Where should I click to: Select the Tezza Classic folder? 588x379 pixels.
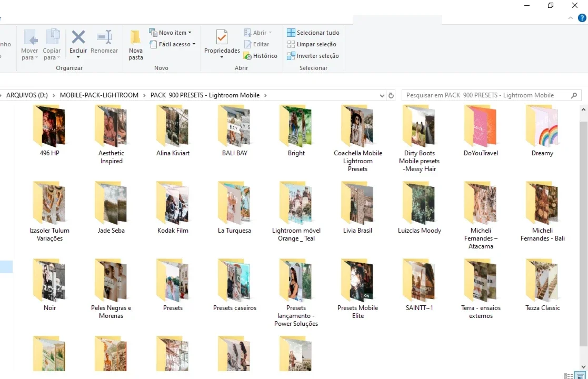pos(542,285)
